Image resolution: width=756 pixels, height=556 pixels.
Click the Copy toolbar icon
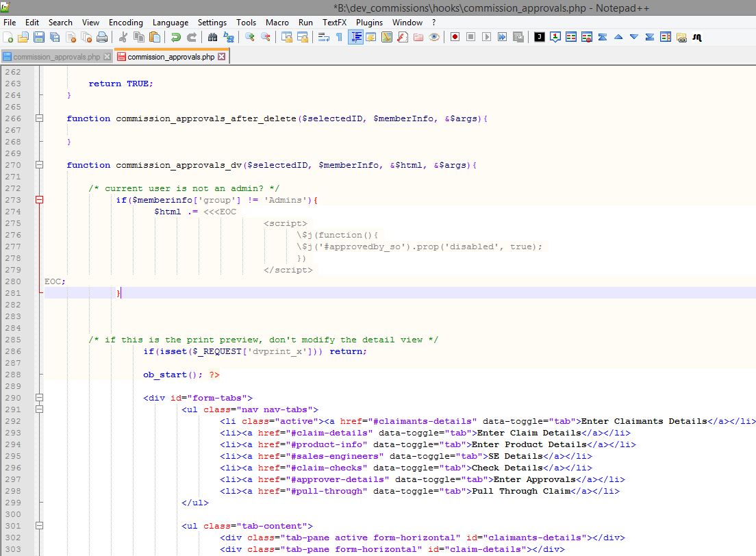pos(139,37)
